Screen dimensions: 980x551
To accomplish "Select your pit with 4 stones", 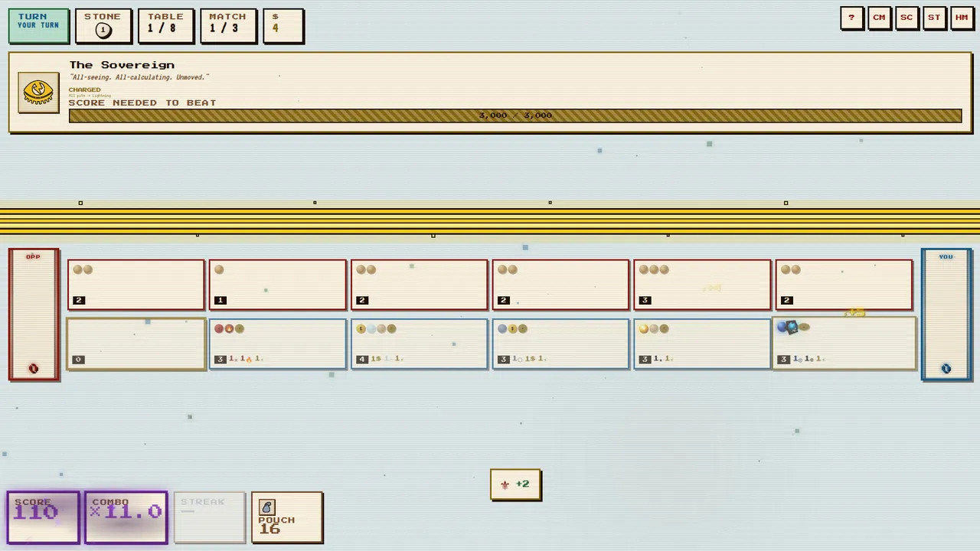I will point(420,344).
